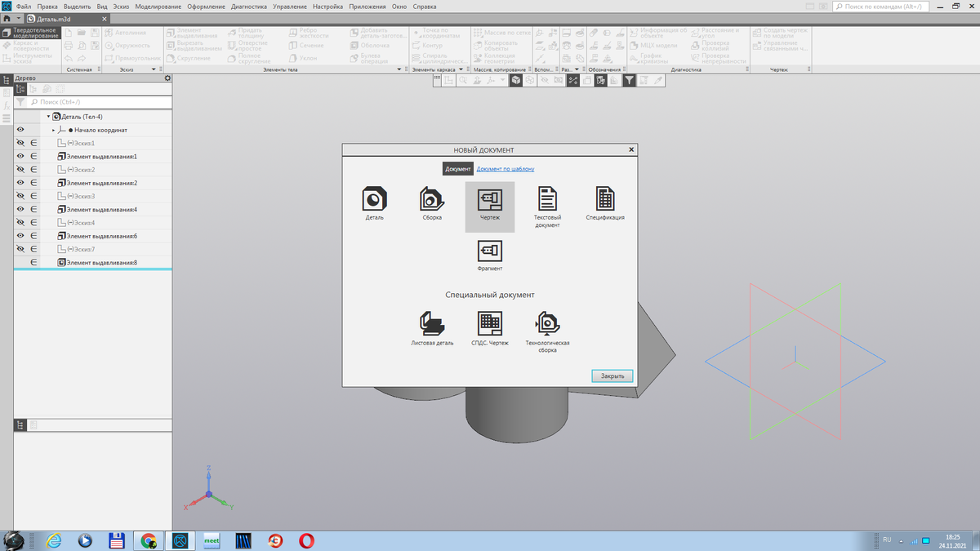This screenshot has height=551, width=980.
Task: Expand the Начало координат node
Action: (x=53, y=130)
